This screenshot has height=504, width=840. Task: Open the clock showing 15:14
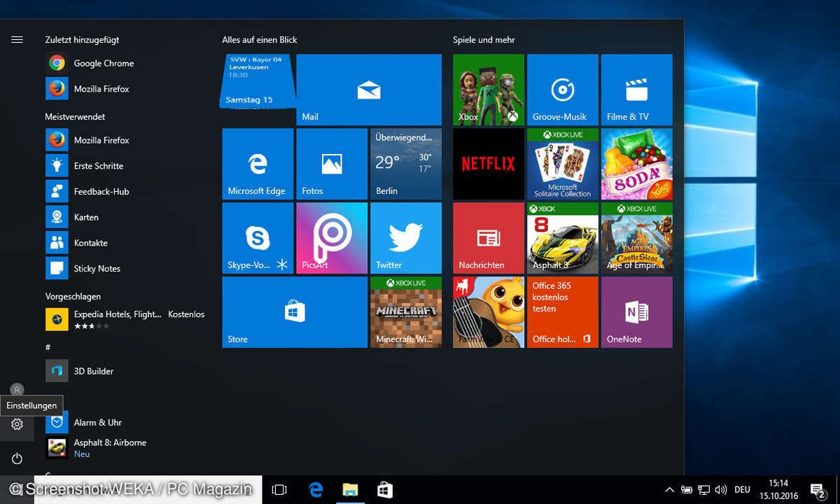pyautogui.click(x=778, y=489)
